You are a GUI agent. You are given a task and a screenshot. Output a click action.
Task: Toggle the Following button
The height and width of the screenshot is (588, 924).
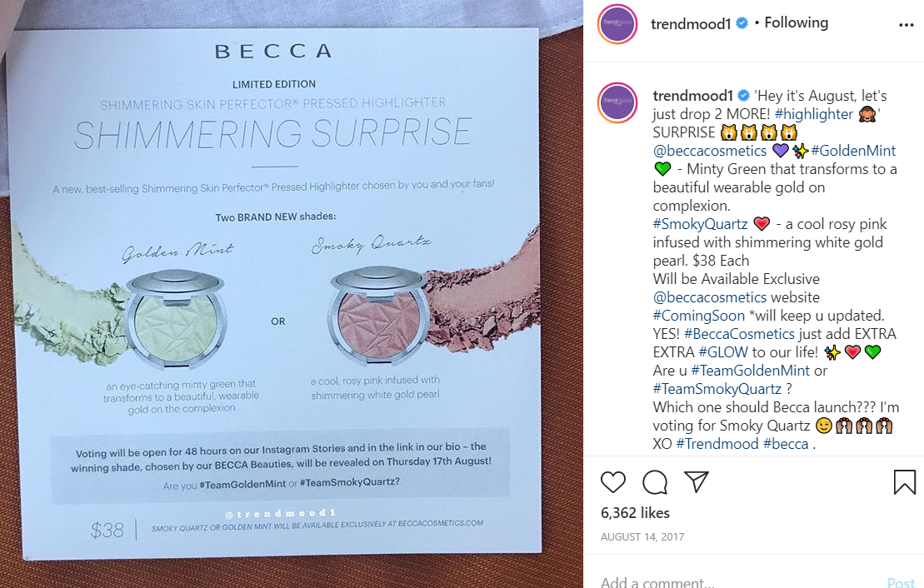pyautogui.click(x=796, y=23)
